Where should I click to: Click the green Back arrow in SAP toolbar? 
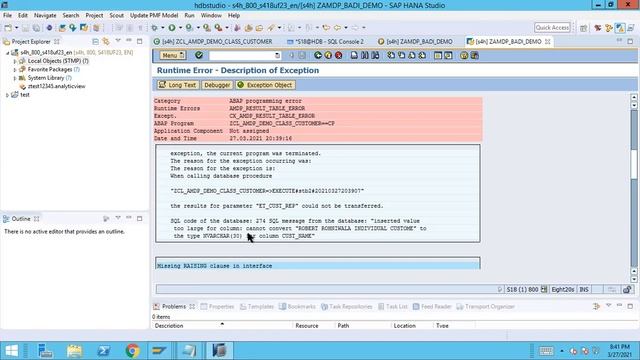(x=318, y=55)
